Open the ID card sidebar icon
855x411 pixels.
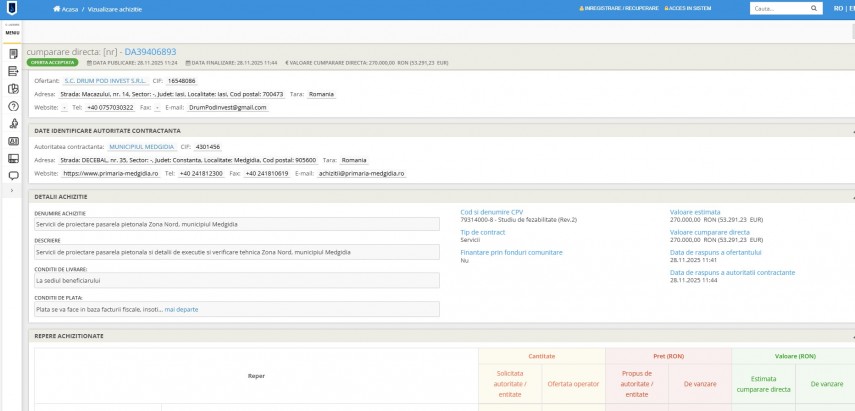tap(13, 141)
